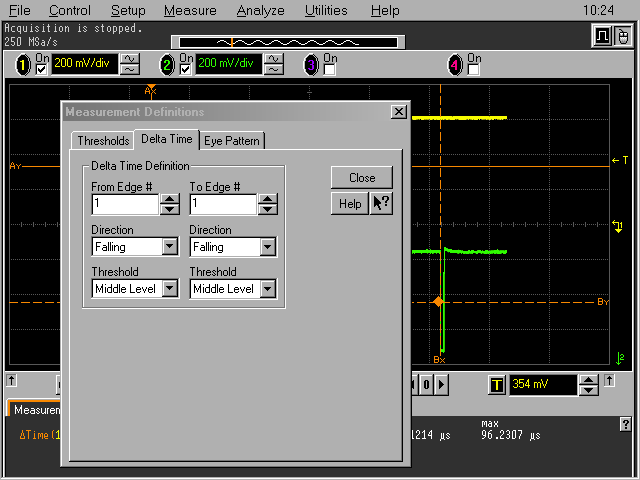Enable the channel 4 On checkbox

(x=474, y=70)
